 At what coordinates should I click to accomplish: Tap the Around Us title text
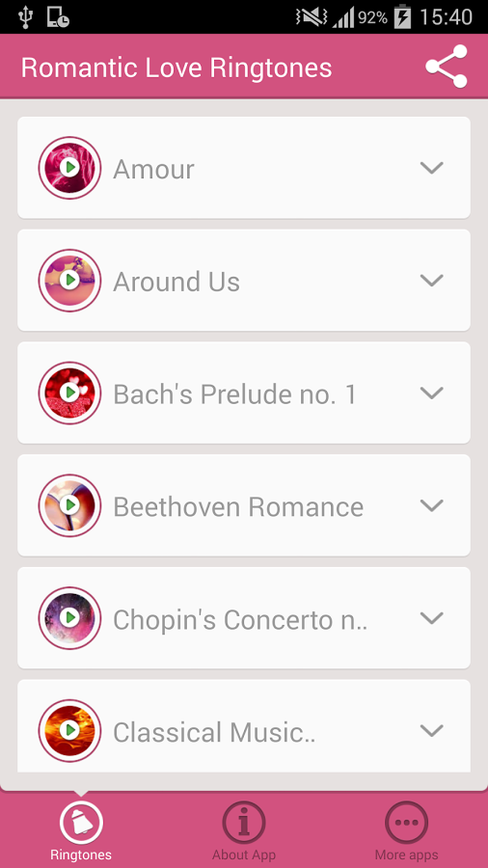coord(176,282)
